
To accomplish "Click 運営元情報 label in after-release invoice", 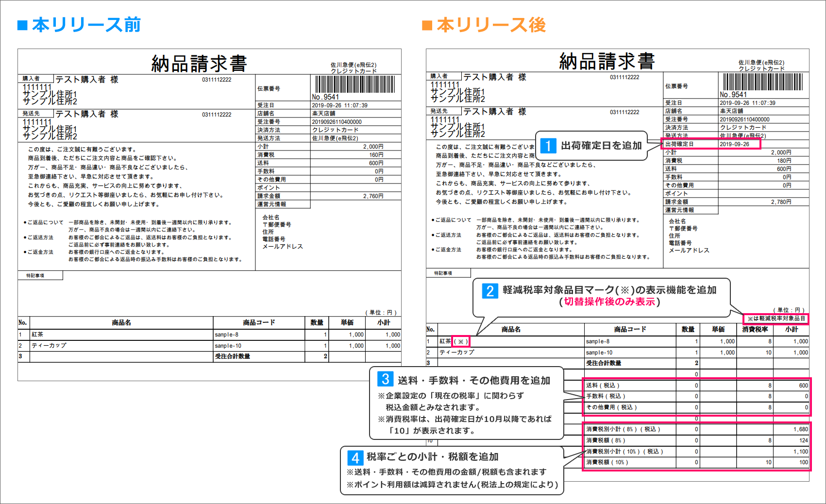I will coord(679,210).
